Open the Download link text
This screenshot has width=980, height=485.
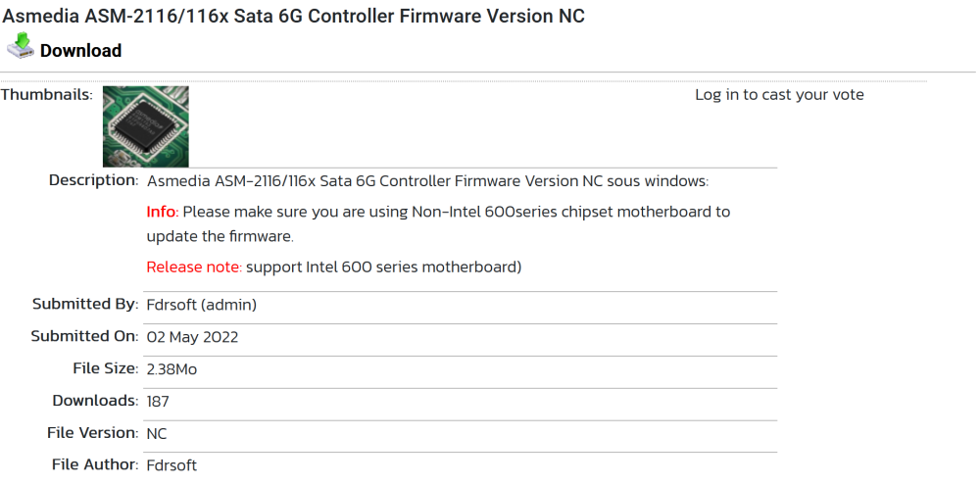coord(80,51)
